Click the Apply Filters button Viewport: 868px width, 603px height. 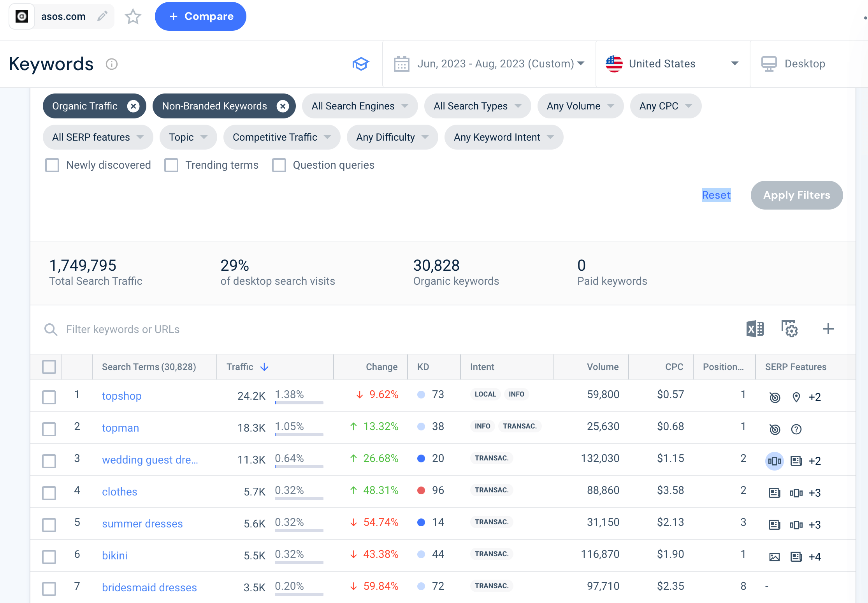pyautogui.click(x=796, y=195)
